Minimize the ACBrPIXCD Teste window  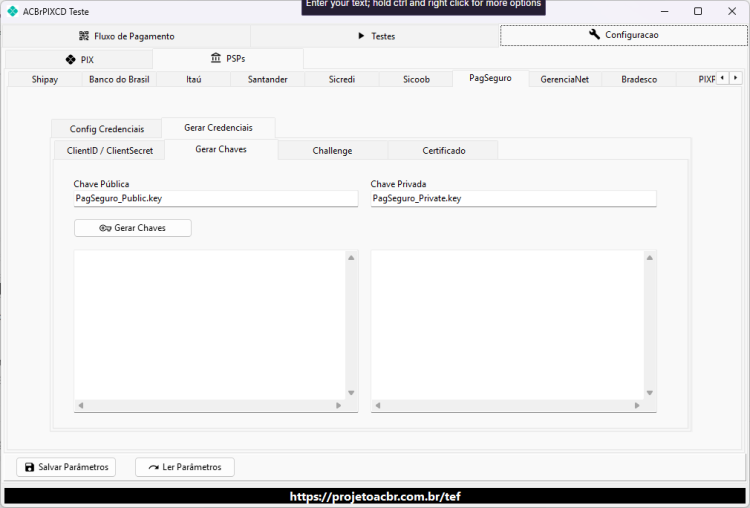664,11
